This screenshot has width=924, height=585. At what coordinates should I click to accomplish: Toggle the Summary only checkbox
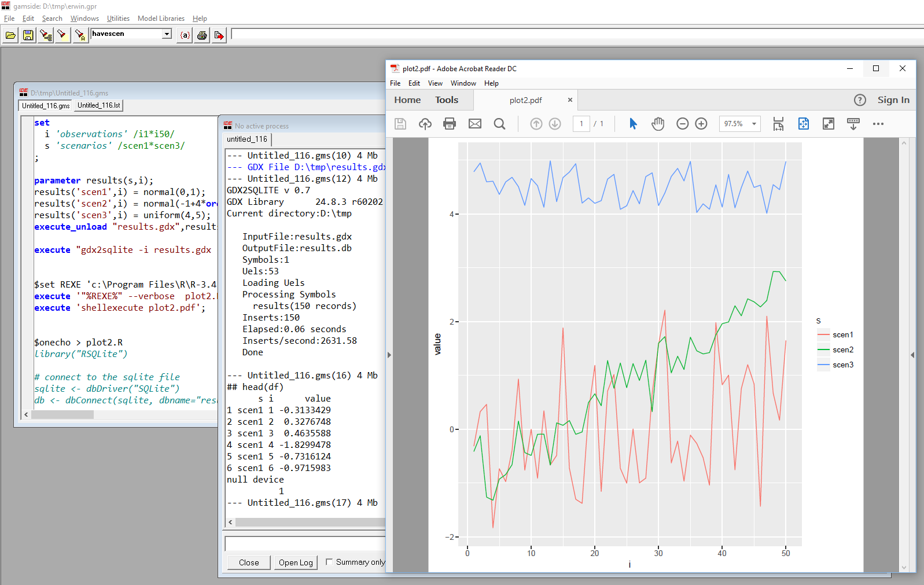click(x=329, y=562)
